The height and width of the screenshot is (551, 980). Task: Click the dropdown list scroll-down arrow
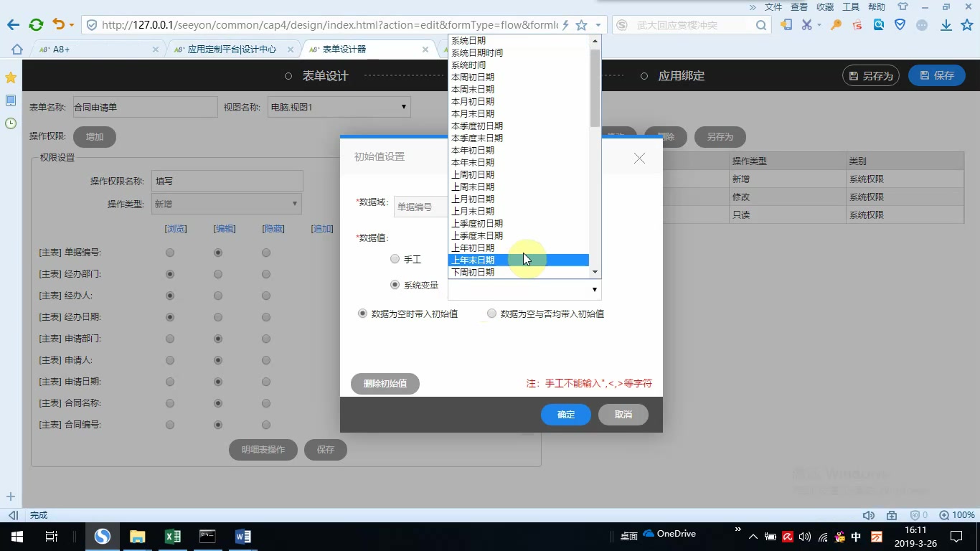coord(595,273)
